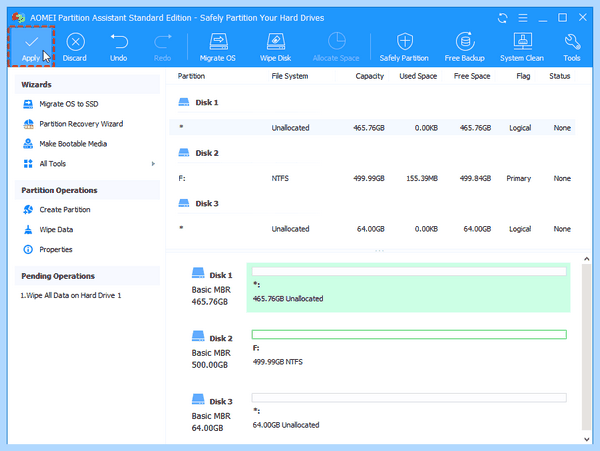The height and width of the screenshot is (451, 600).
Task: Open the Migrate OS tool
Action: (218, 47)
